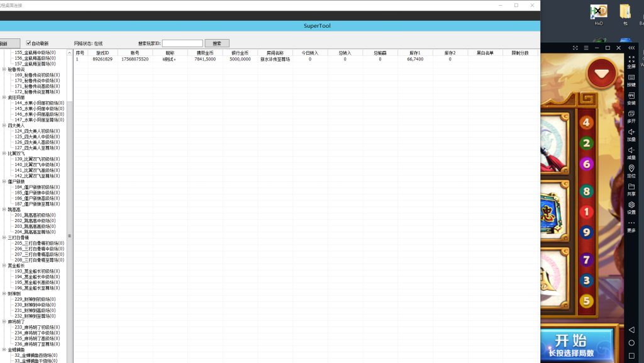Click the 搜索 search button
This screenshot has width=644, height=363.
point(217,43)
